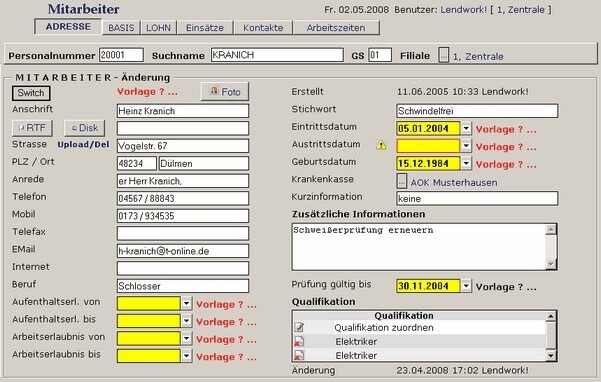Screen dimensions: 601x382
Task: Open Filiale lookup ellipsis button
Action: 443,55
